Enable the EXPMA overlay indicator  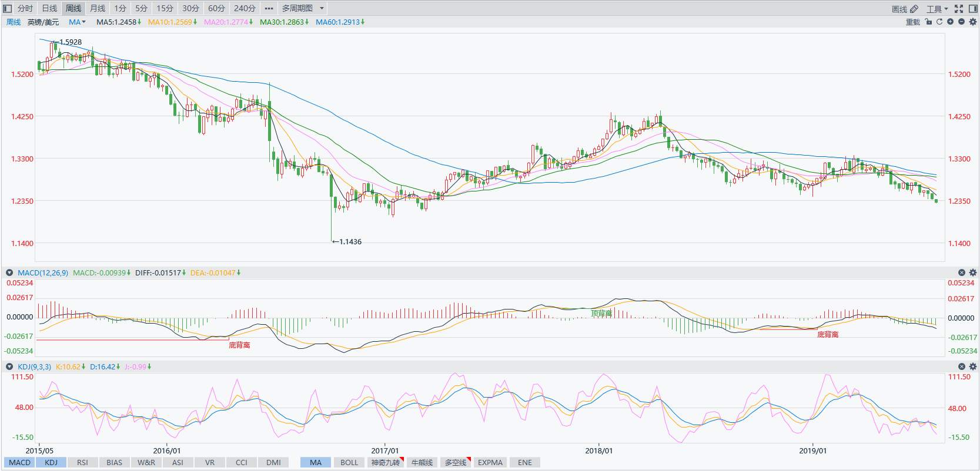(x=490, y=462)
